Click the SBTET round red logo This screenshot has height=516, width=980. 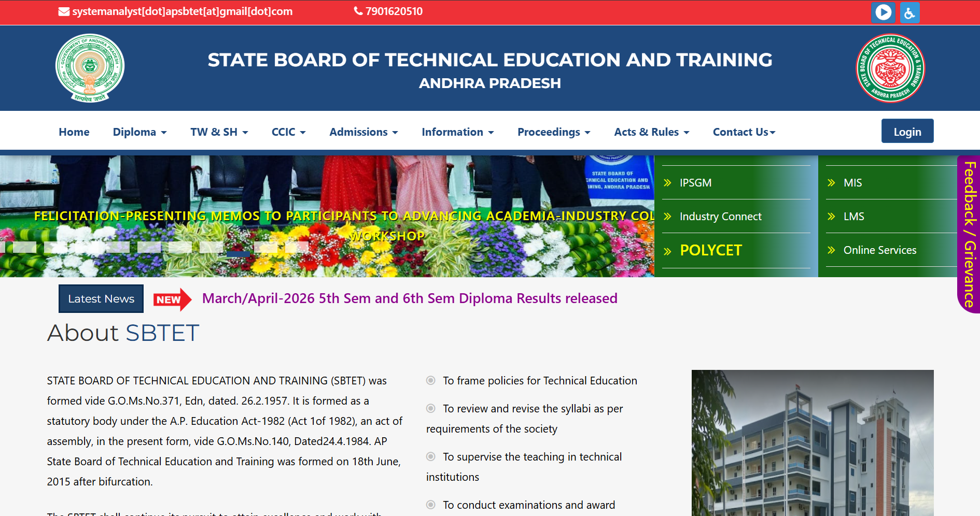tap(890, 68)
